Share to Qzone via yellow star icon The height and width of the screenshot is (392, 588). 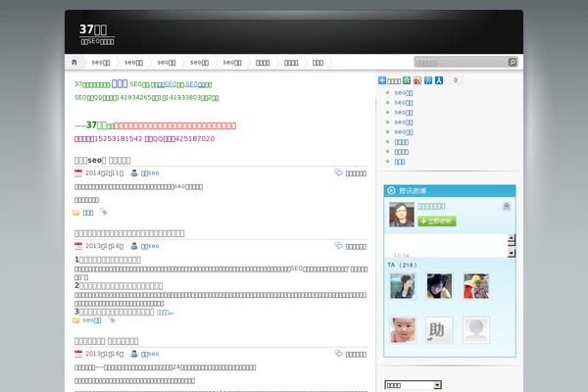click(x=407, y=80)
